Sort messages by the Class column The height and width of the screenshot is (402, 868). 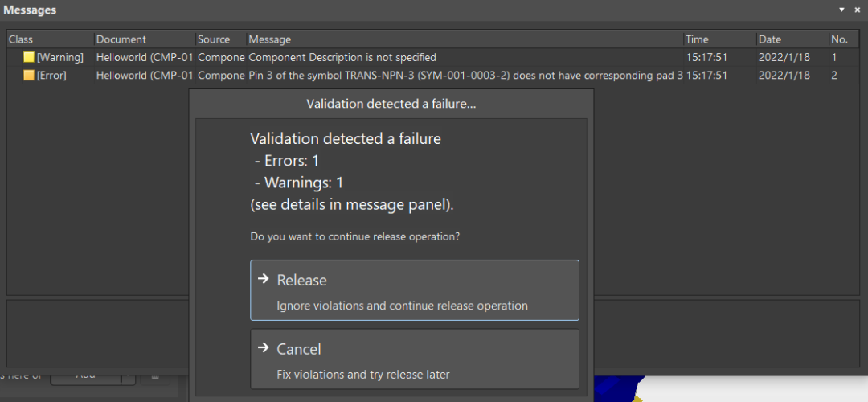(51, 39)
